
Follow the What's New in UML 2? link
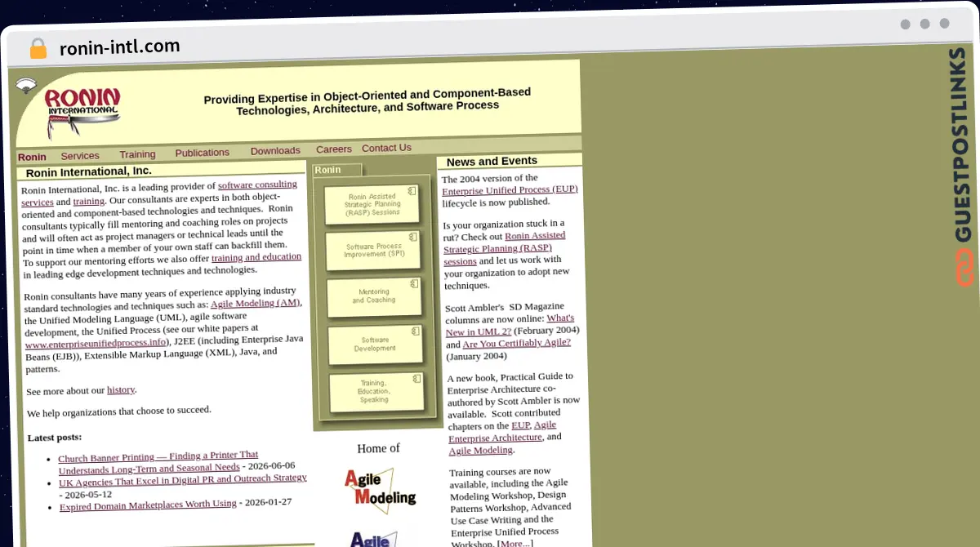click(x=510, y=324)
